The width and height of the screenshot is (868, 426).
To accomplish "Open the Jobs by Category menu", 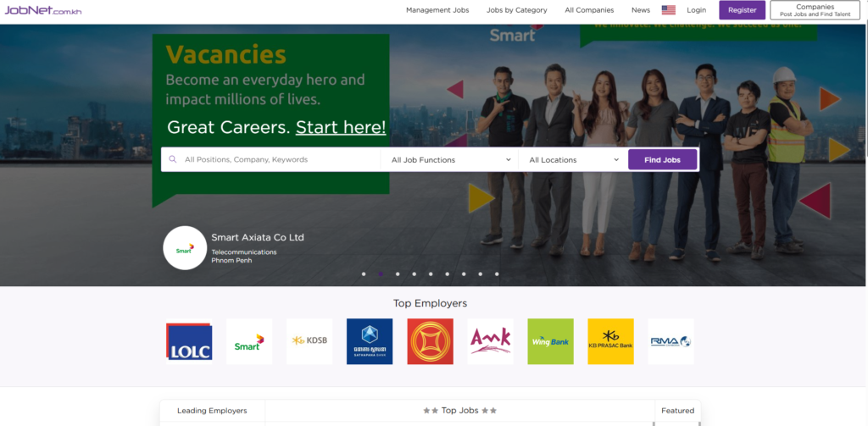I will click(x=516, y=10).
